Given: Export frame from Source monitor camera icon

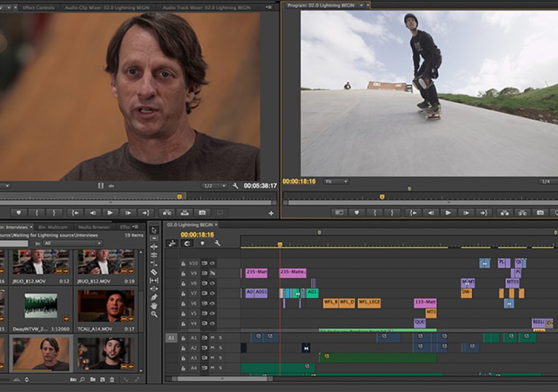Looking at the screenshot, I should (x=203, y=213).
